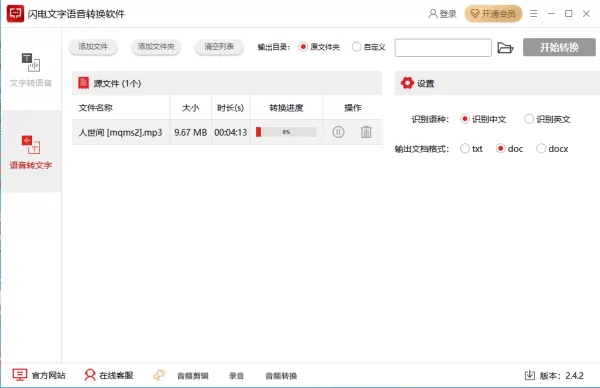Open 官方网站 official website link
Screen dimensions: 600x388
coord(39,375)
